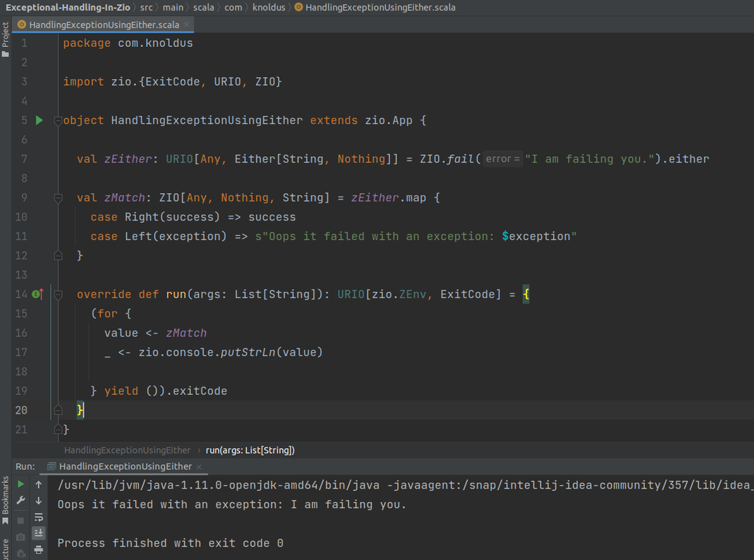Click line number 7 in the gutter
754x560 pixels.
pyautogui.click(x=24, y=159)
